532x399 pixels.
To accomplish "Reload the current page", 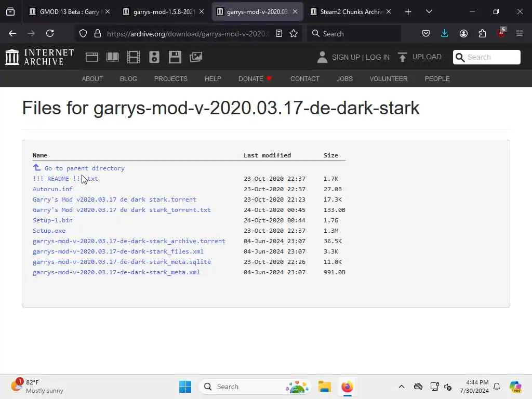I will 50,33.
